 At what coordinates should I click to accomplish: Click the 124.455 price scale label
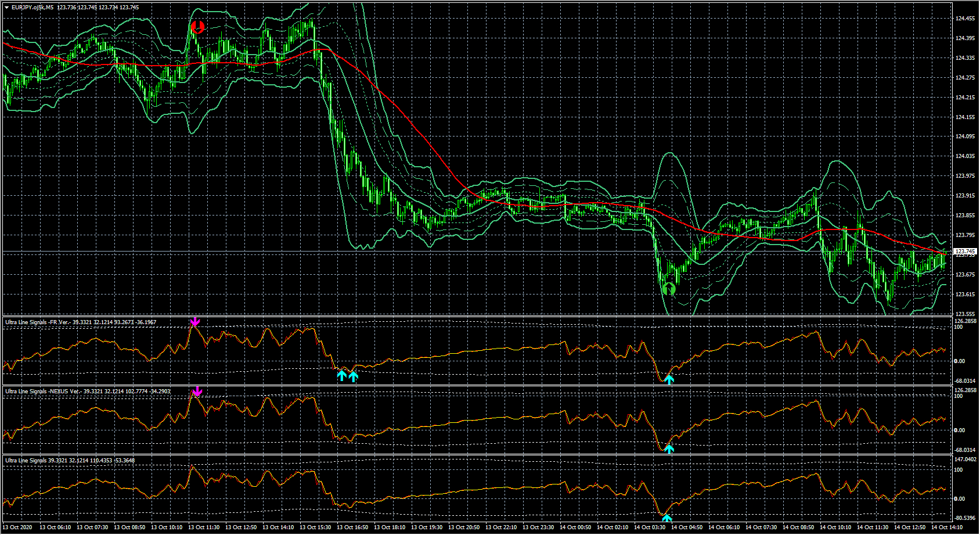click(965, 19)
